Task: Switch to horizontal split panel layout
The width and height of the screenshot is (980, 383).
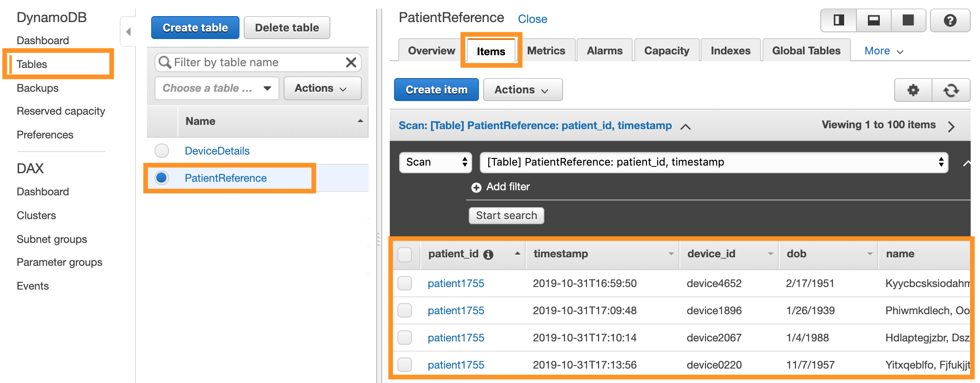Action: (x=873, y=20)
